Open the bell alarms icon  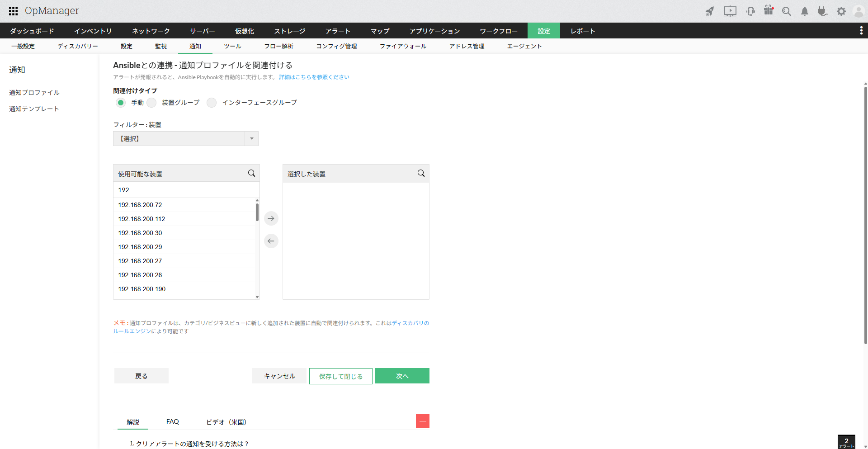click(x=805, y=11)
